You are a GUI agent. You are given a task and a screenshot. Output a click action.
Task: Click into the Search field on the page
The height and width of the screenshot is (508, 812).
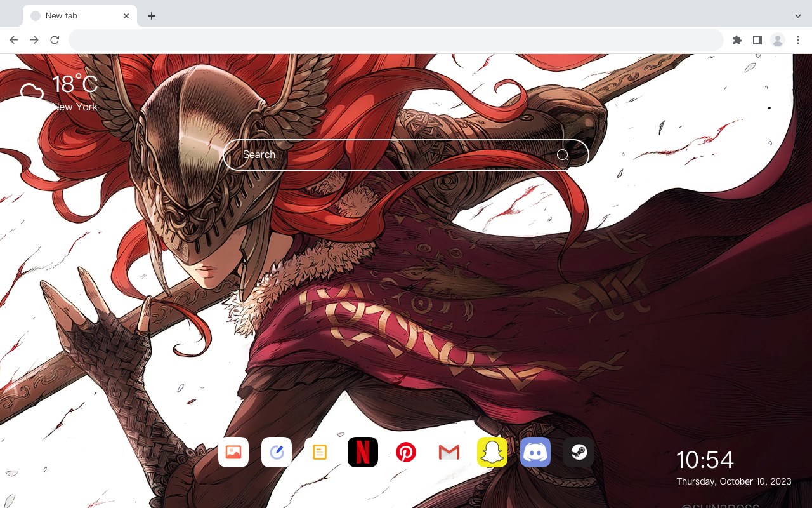coord(406,155)
